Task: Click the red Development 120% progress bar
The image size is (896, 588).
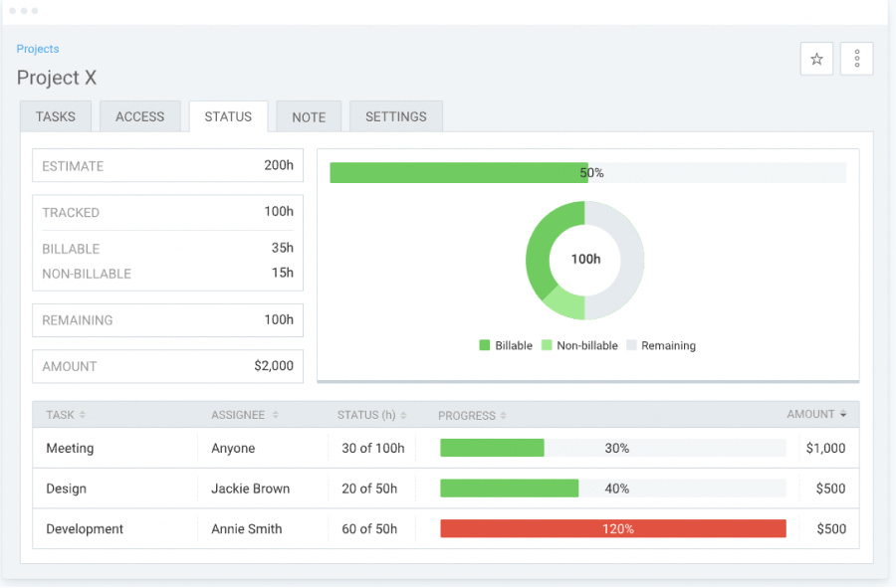Action: click(613, 528)
